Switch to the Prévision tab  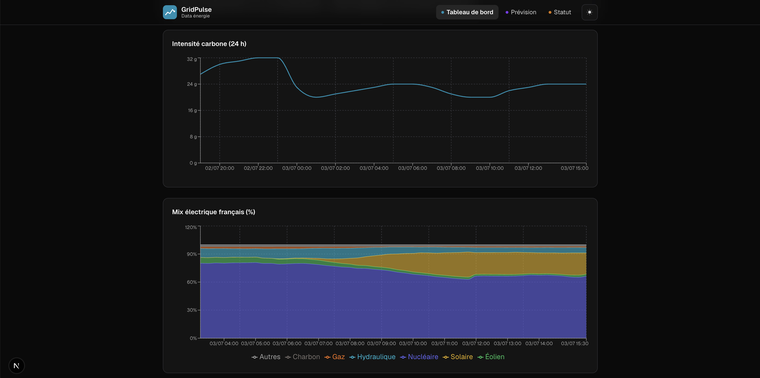[521, 12]
